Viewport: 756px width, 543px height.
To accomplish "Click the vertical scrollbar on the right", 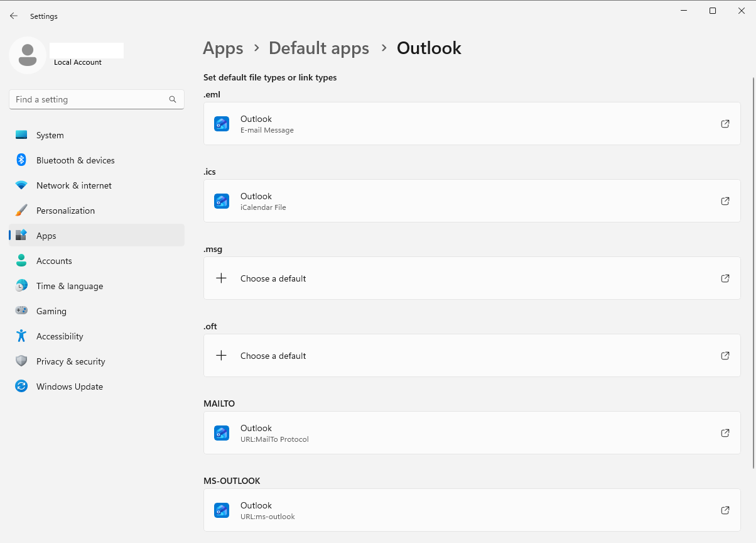I will pyautogui.click(x=753, y=273).
